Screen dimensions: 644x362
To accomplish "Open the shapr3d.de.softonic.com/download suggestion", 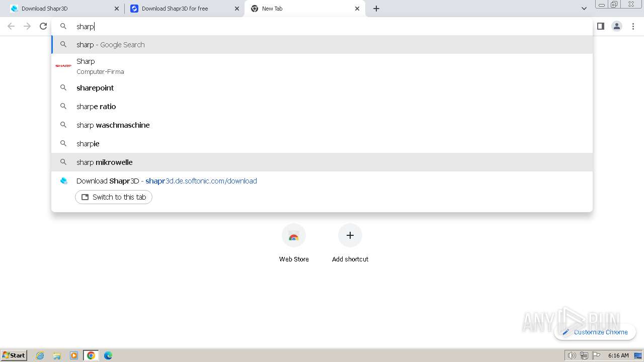I will (x=322, y=180).
